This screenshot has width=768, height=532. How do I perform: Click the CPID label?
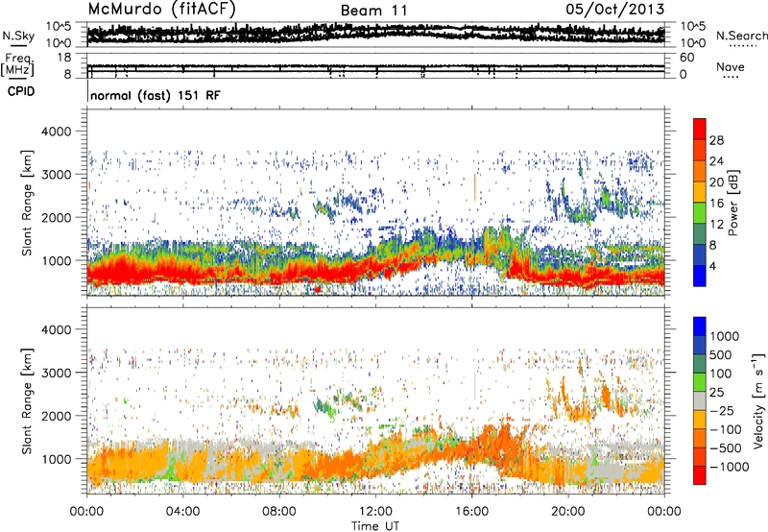pyautogui.click(x=21, y=91)
